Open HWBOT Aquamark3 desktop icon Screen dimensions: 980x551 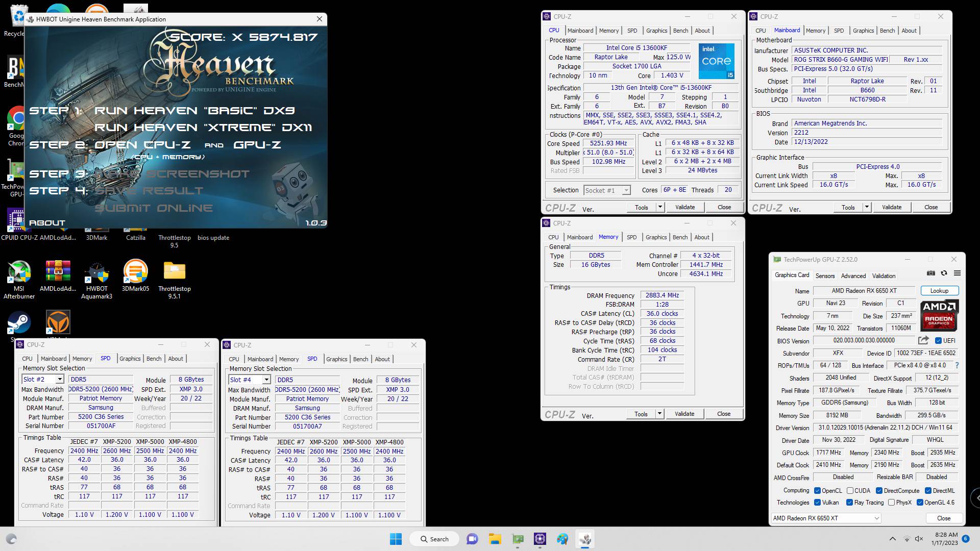(96, 279)
